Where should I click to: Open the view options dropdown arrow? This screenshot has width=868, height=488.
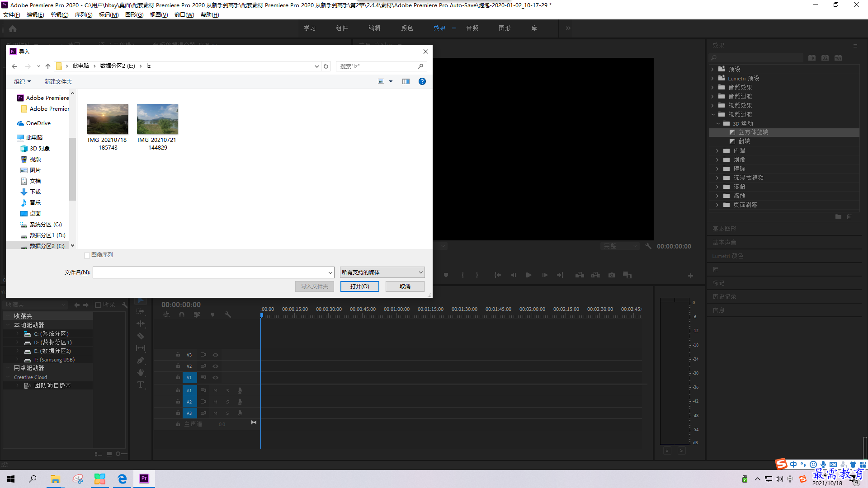point(391,81)
